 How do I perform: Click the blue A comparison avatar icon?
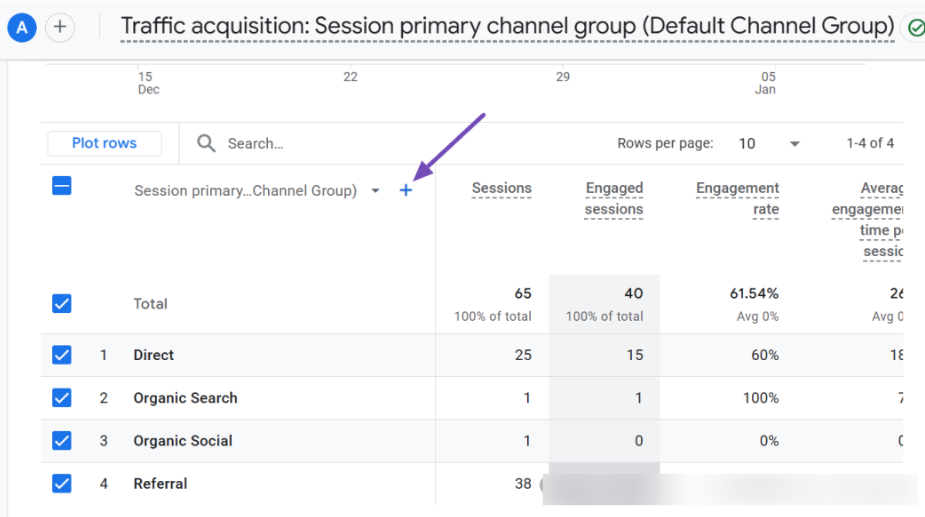click(x=22, y=27)
